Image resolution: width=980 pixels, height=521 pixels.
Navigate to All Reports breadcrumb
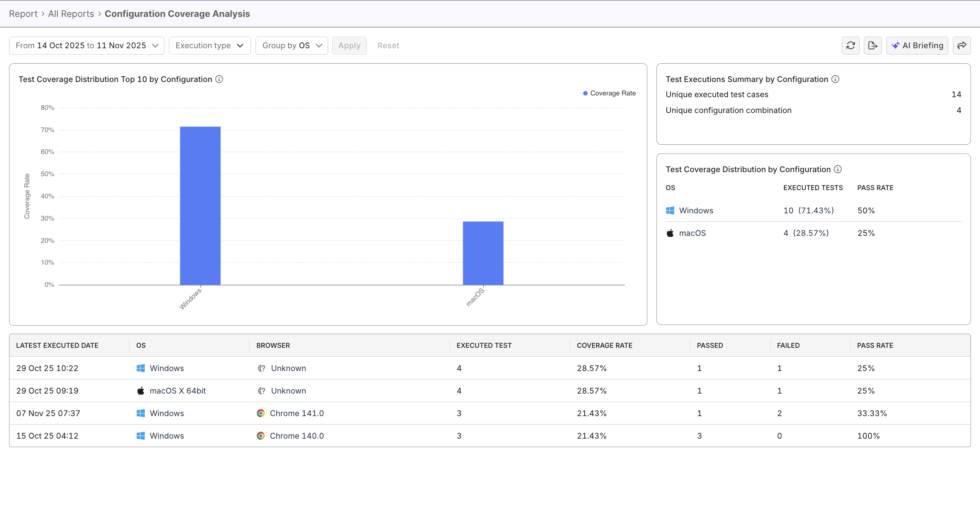coord(70,13)
